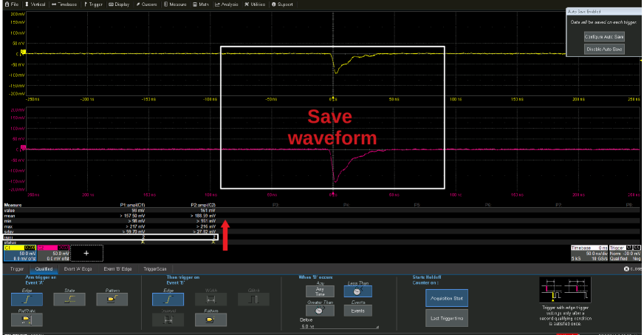The height and width of the screenshot is (335, 644).
Task: Select the Less Than timing icon
Action: coord(357,290)
